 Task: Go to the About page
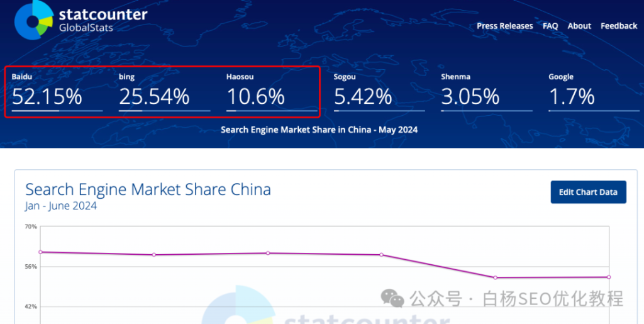[x=579, y=26]
